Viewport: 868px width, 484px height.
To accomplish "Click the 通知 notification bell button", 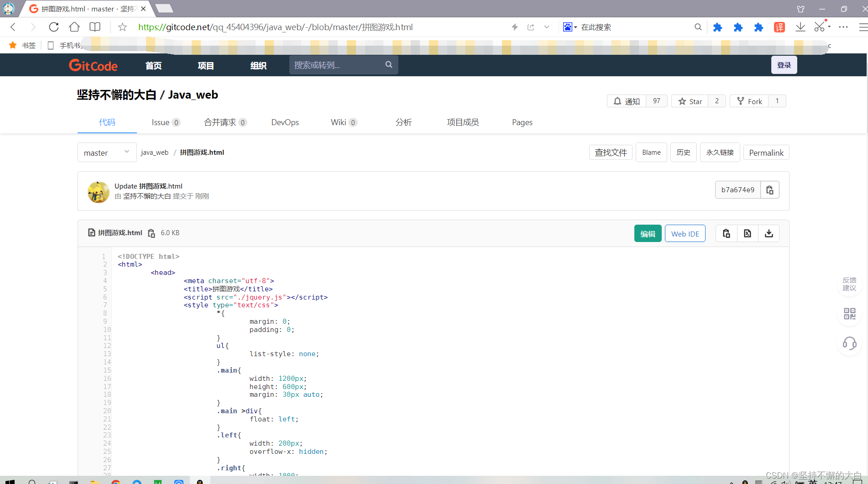I will pos(627,101).
